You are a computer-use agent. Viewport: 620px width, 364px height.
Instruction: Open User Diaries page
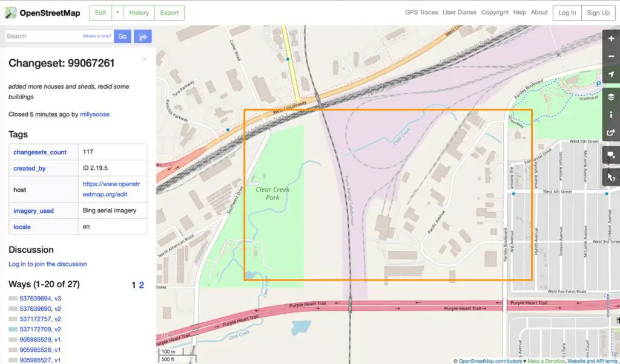click(x=460, y=12)
